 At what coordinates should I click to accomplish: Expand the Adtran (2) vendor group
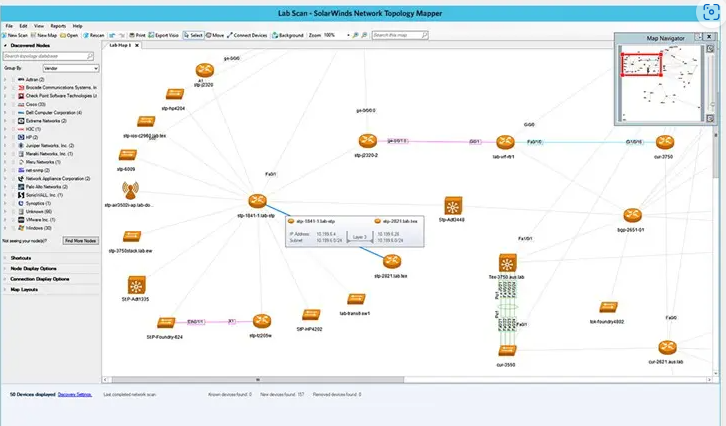click(x=5, y=79)
